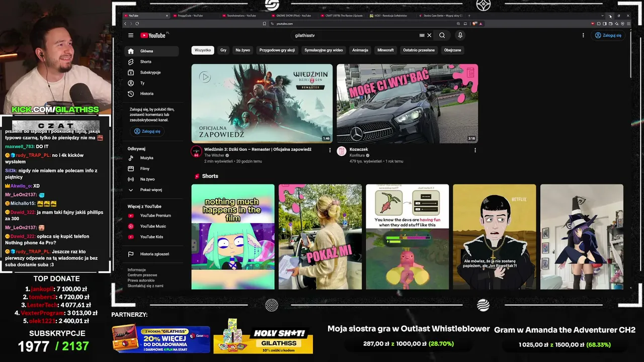Select the Na żywo filter chip

click(x=243, y=50)
